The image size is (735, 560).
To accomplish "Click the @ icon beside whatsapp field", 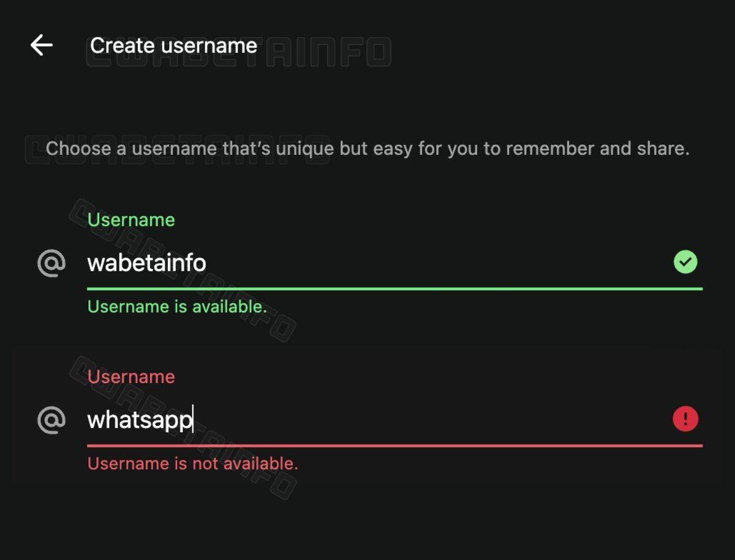I will pyautogui.click(x=53, y=420).
